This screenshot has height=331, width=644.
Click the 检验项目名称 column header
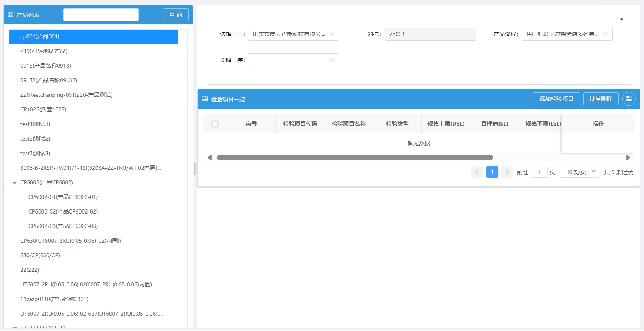pyautogui.click(x=349, y=124)
